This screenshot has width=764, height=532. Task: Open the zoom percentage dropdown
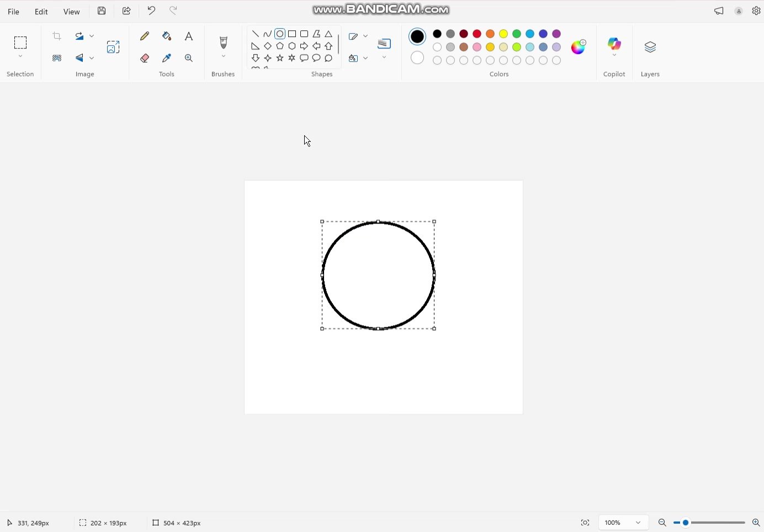638,523
